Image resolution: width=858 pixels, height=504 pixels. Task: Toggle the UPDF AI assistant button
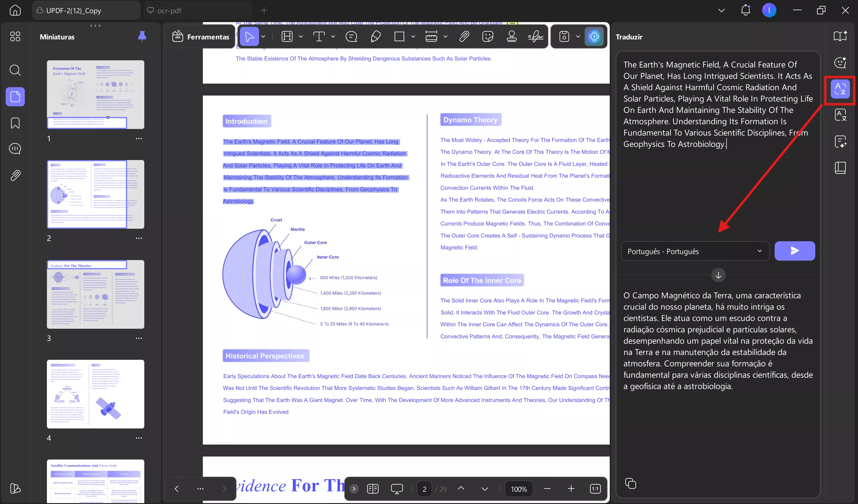coord(594,36)
